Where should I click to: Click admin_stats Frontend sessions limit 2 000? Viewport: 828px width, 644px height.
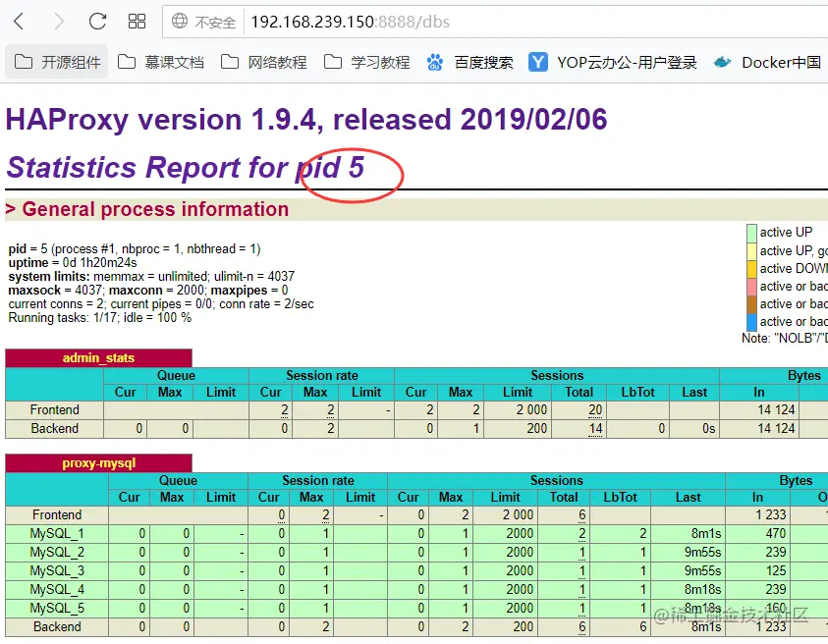531,410
